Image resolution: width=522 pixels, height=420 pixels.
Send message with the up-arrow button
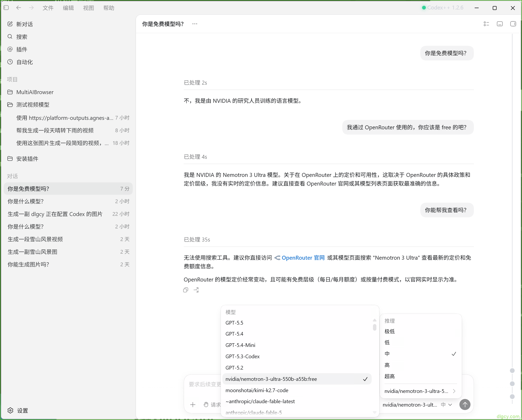[465, 404]
